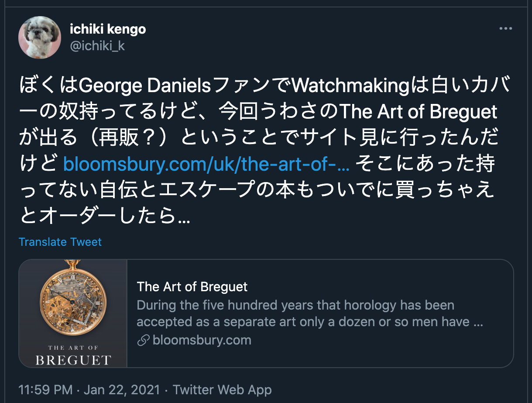Click the BREGUET title text on the cover
Image resolution: width=532 pixels, height=403 pixels.
(x=73, y=360)
